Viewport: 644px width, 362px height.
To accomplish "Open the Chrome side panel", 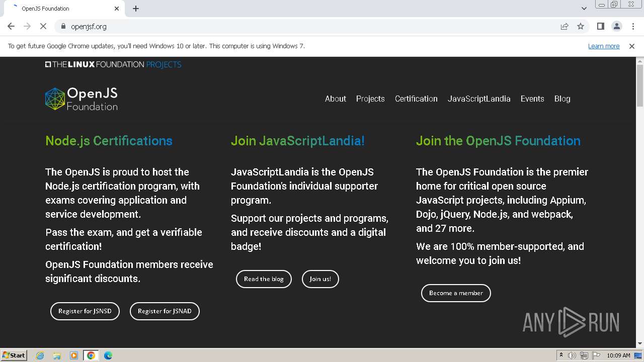I will 600,26.
